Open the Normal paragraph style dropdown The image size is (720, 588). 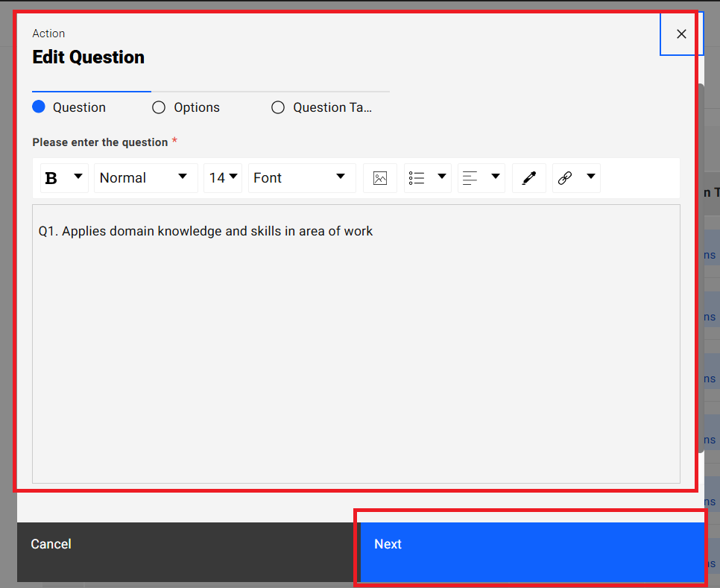pos(145,178)
